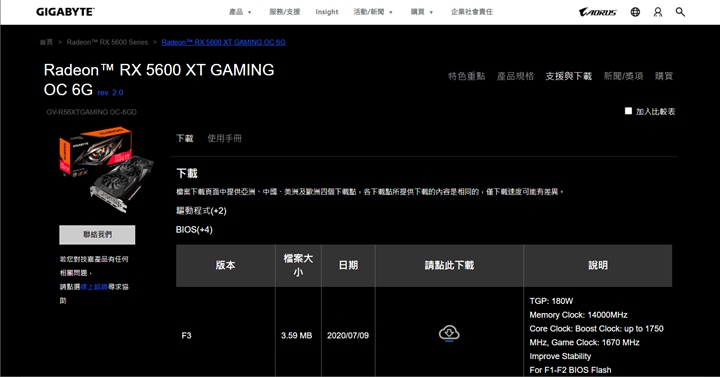Click the For F1-F2 BIOS Flash line
The image size is (720, 377).
point(570,370)
